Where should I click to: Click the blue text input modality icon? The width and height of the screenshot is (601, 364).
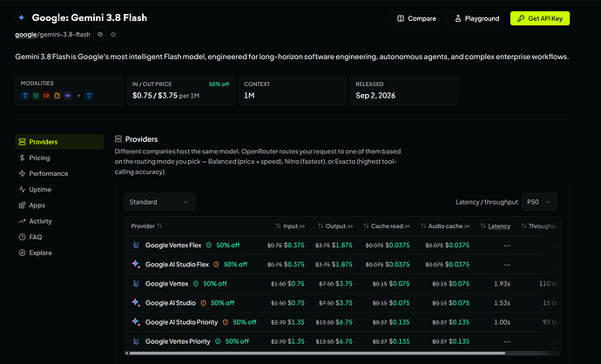tap(25, 96)
